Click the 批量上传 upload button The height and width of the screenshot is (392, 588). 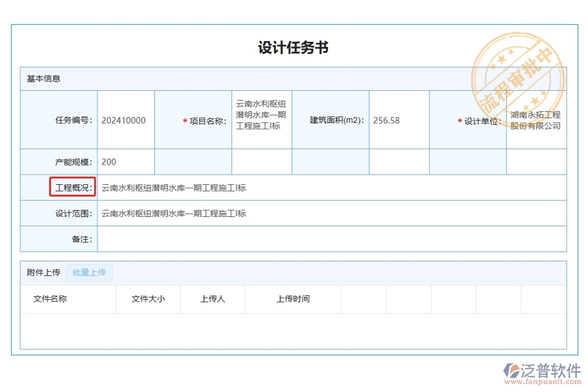pyautogui.click(x=90, y=272)
